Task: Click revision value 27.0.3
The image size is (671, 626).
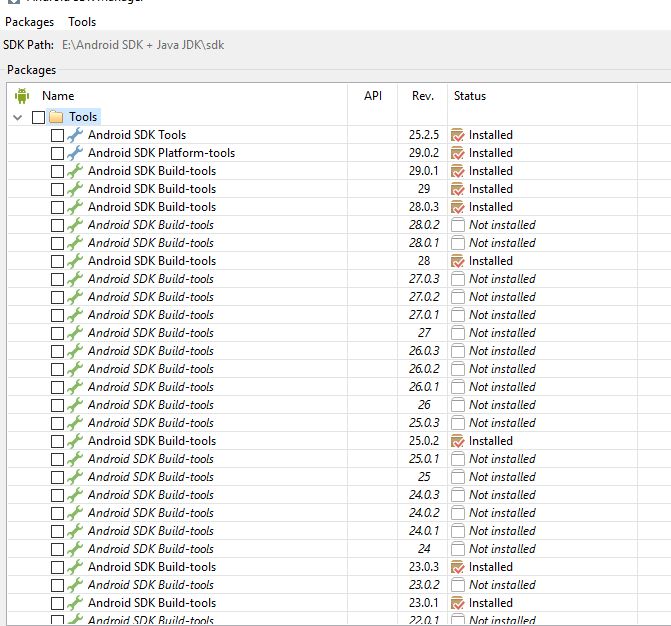Action: point(424,279)
